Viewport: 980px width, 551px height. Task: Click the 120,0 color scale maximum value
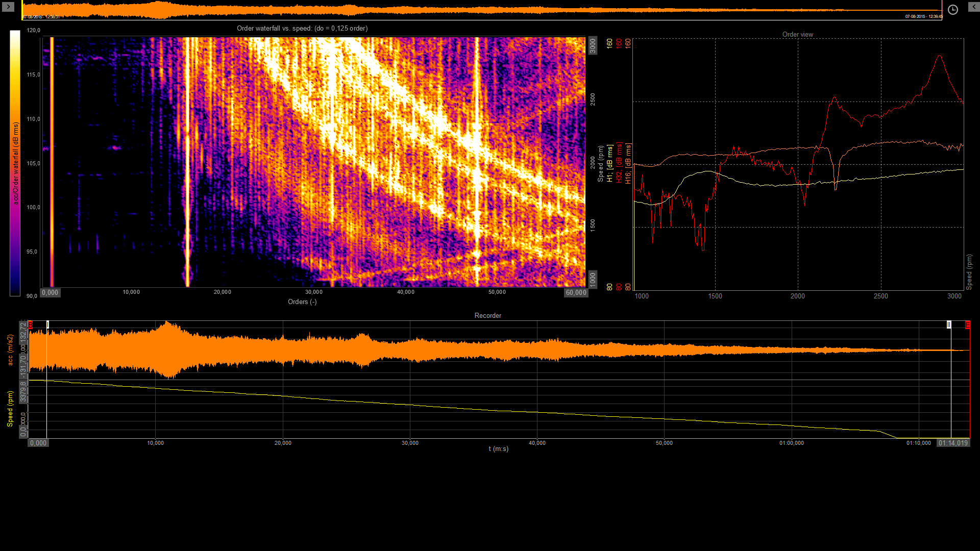[x=34, y=30]
